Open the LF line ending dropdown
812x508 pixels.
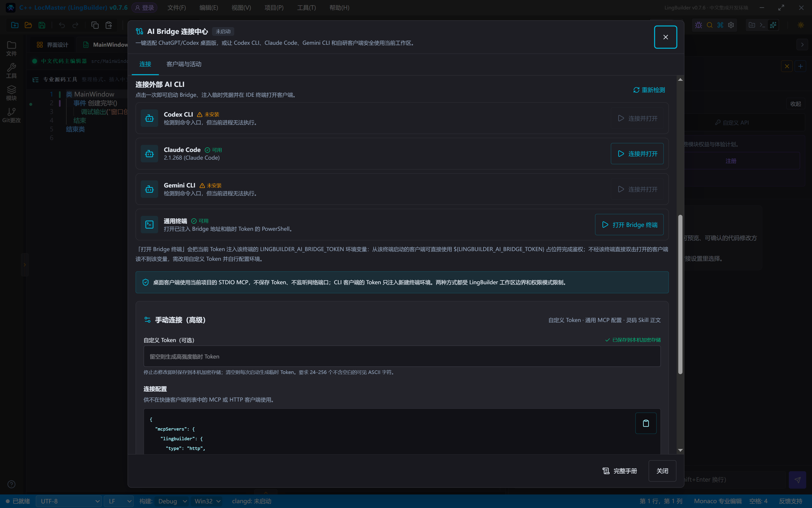pyautogui.click(x=119, y=501)
